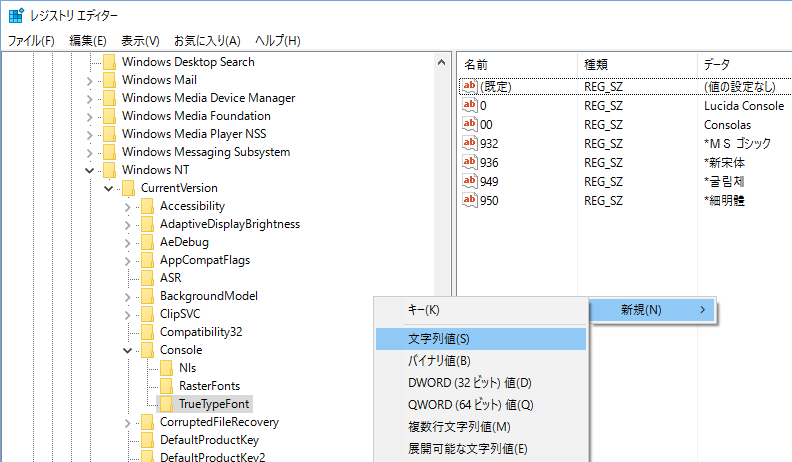This screenshot has height=462, width=792.
Task: Expand the AppCompatFlags key node
Action: 128,260
